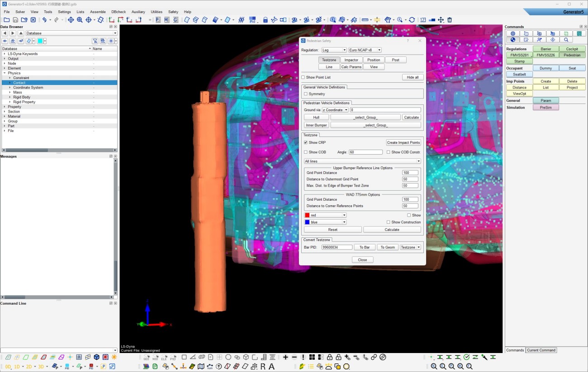Click the cyan color swatch in Data Browser
This screenshot has height=372, width=588.
[x=40, y=41]
